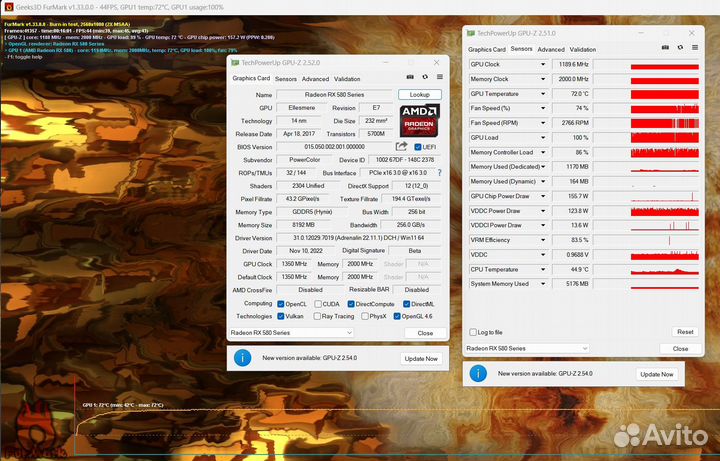
Task: Click the Name field showing Radeon RX 580 Series
Action: (x=334, y=95)
